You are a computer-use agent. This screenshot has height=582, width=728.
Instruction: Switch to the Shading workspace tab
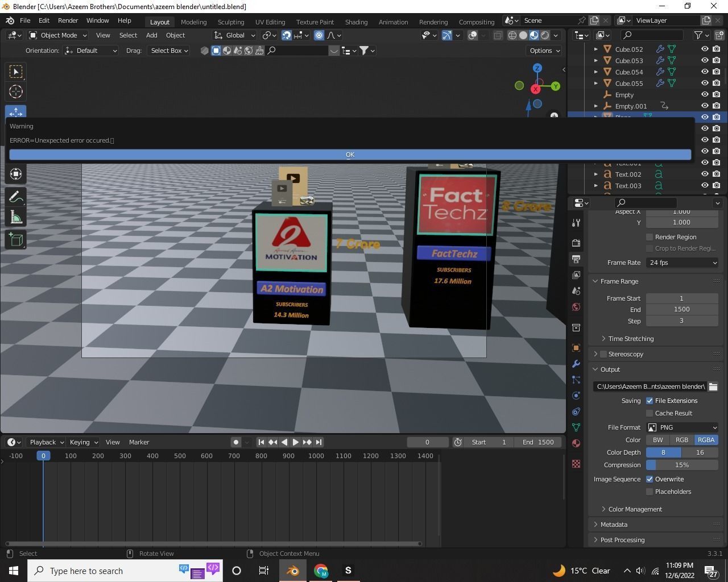[356, 22]
